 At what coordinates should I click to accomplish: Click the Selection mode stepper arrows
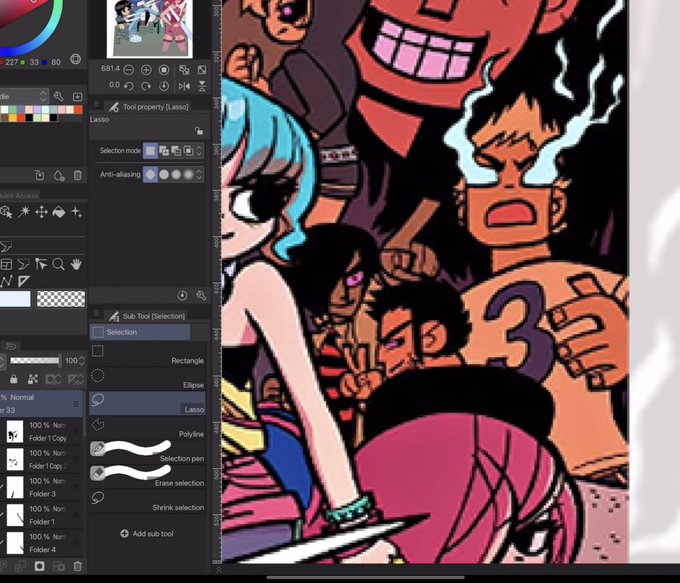point(199,151)
